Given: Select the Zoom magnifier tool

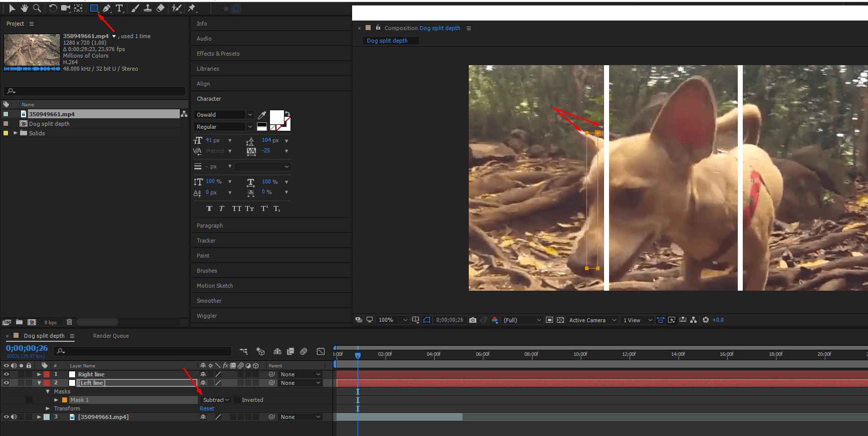Looking at the screenshot, I should (x=37, y=8).
